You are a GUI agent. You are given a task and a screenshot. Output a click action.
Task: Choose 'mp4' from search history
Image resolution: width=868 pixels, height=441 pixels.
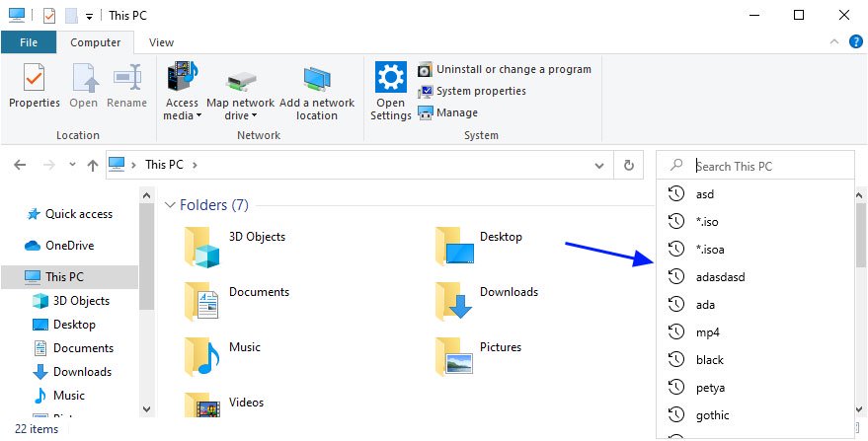pyautogui.click(x=755, y=332)
